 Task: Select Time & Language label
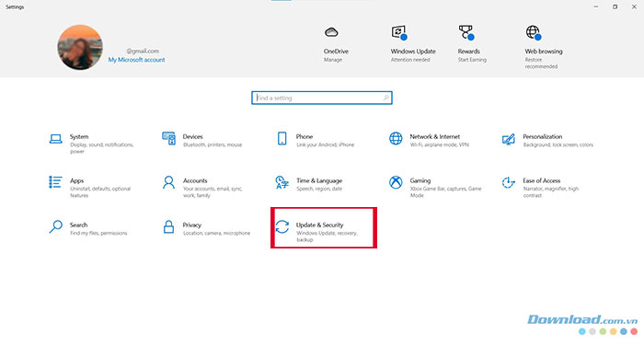coord(319,180)
